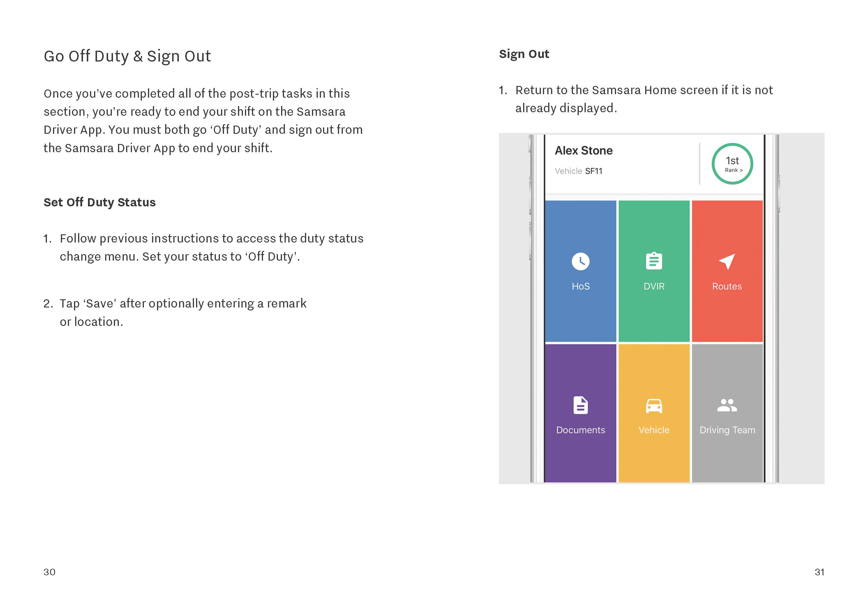Image resolution: width=868 pixels, height=608 pixels.
Task: Open the 1st Rank circle badge
Action: tap(732, 164)
